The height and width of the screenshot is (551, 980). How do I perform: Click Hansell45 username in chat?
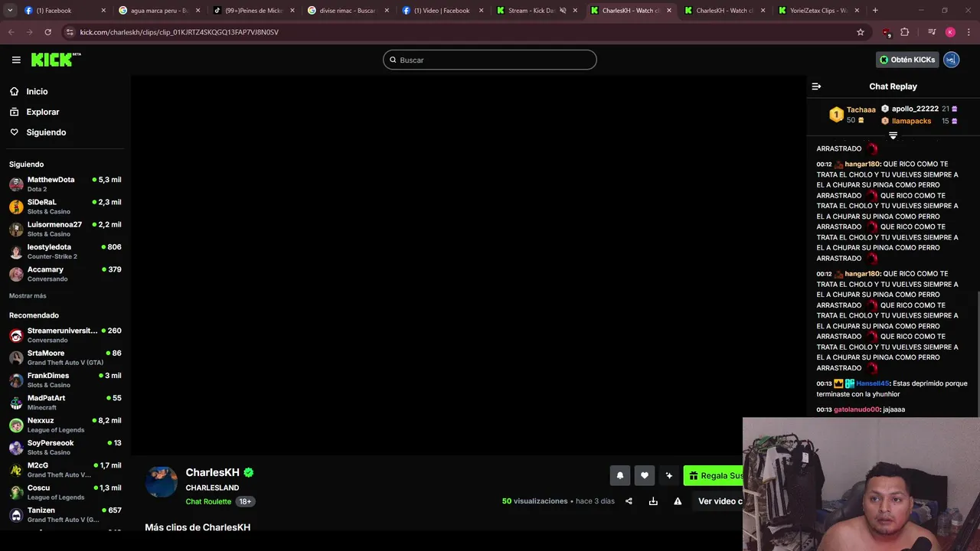[873, 383]
